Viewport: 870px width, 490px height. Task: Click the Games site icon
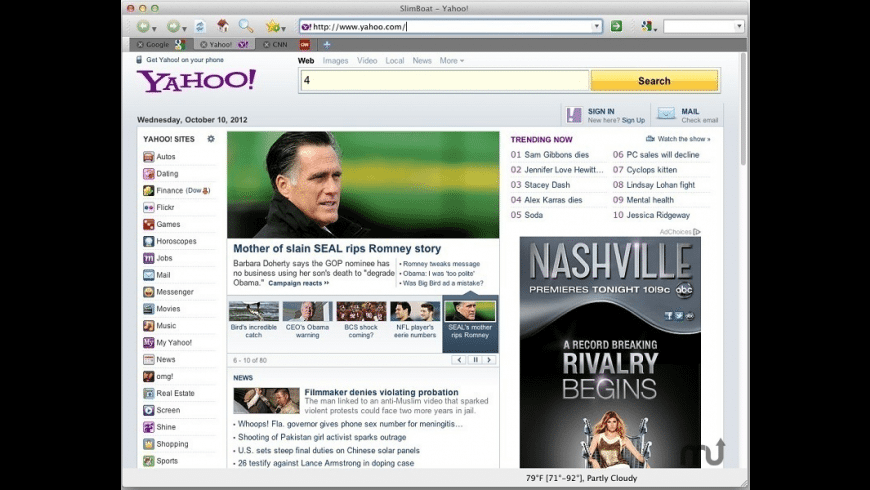[x=148, y=224]
